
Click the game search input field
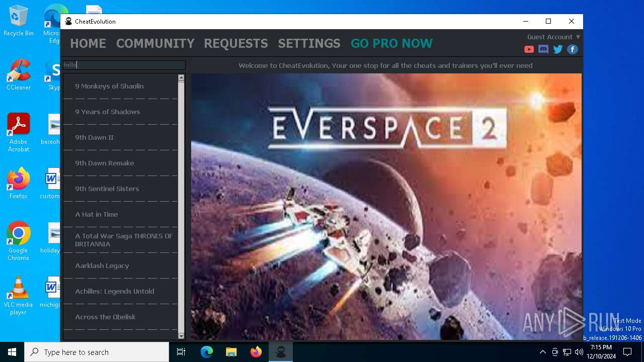(124, 65)
